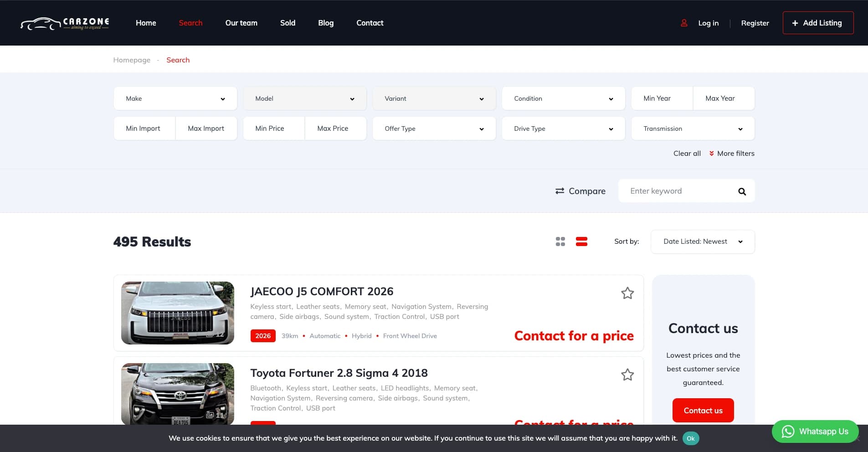
Task: Click the Max Year field
Action: point(724,98)
